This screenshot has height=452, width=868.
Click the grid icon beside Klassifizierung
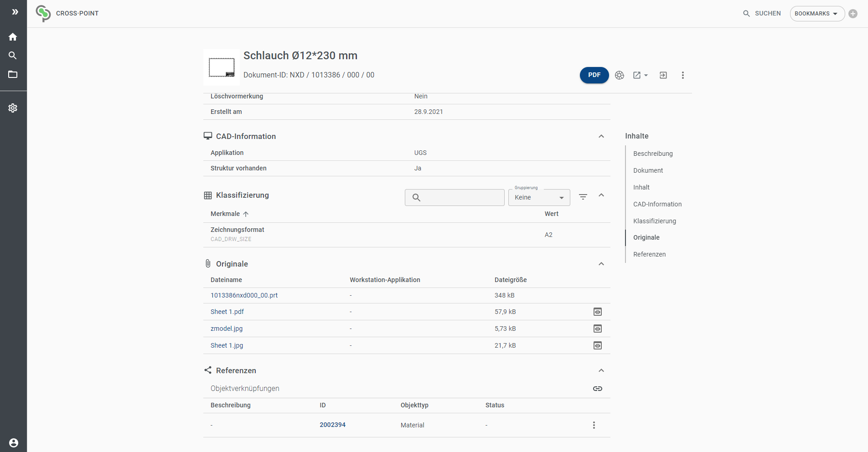208,195
